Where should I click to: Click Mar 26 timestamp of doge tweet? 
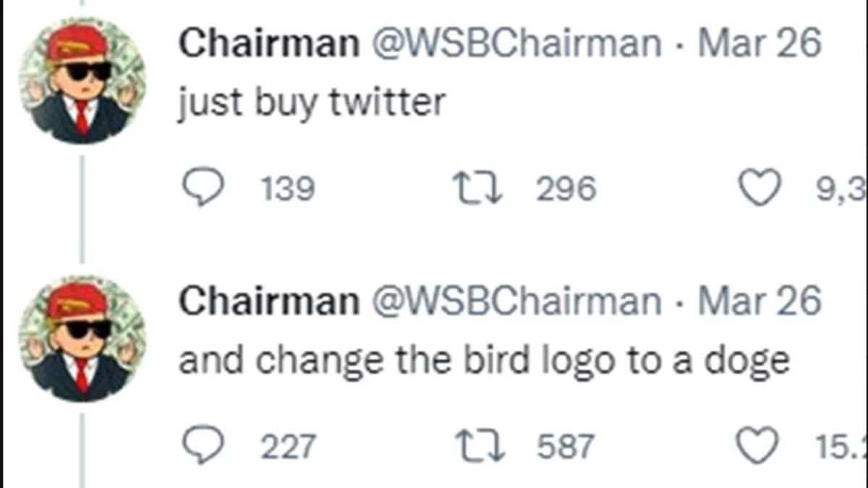tap(759, 301)
